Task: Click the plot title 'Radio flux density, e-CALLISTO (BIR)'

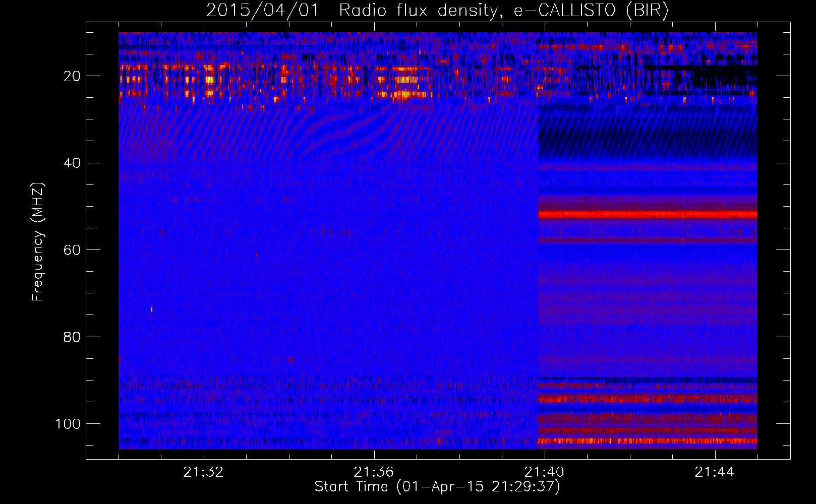Action: tap(503, 10)
